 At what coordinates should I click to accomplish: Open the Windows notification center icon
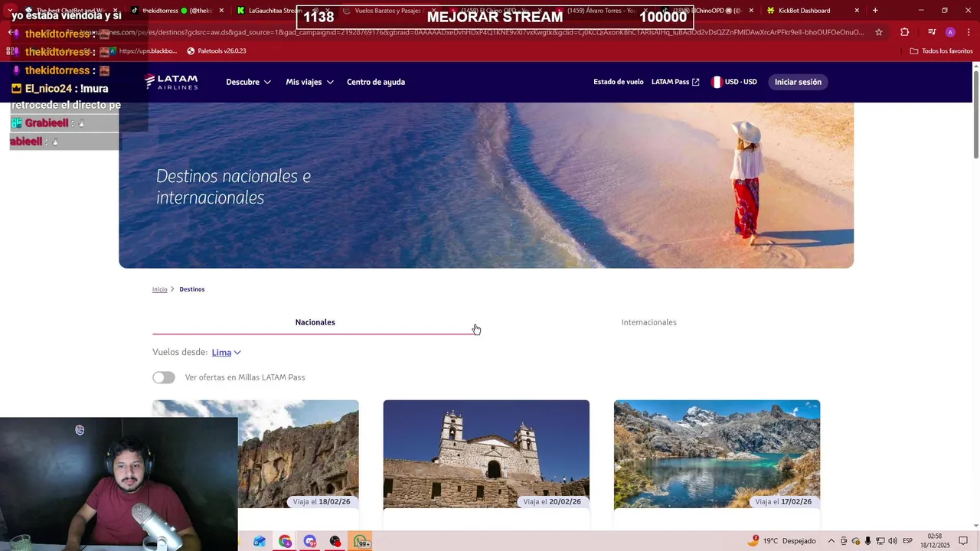(963, 541)
